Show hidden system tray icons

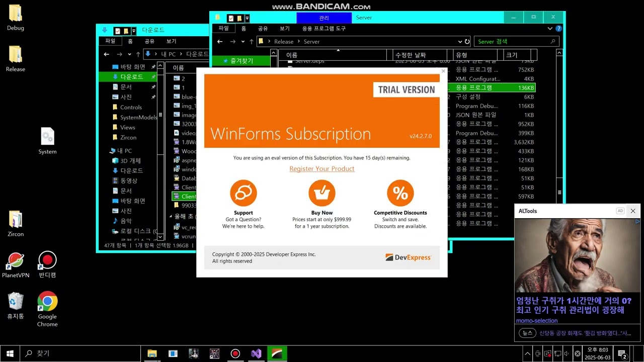point(527,353)
